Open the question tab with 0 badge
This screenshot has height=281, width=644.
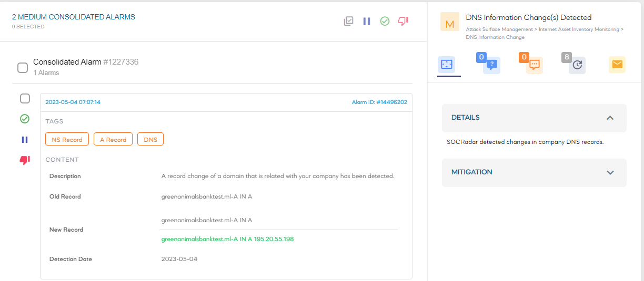[x=490, y=65]
